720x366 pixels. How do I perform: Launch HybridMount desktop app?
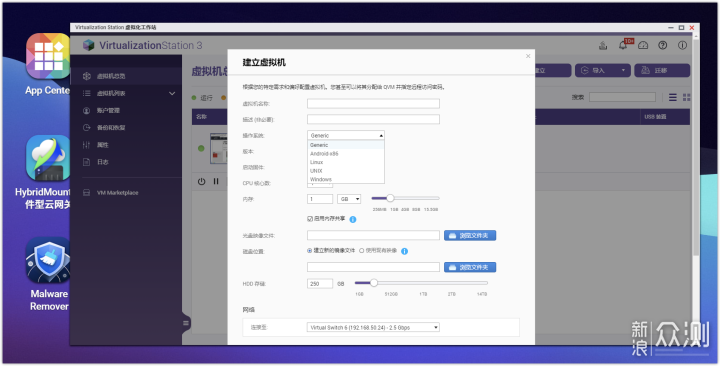pyautogui.click(x=48, y=158)
